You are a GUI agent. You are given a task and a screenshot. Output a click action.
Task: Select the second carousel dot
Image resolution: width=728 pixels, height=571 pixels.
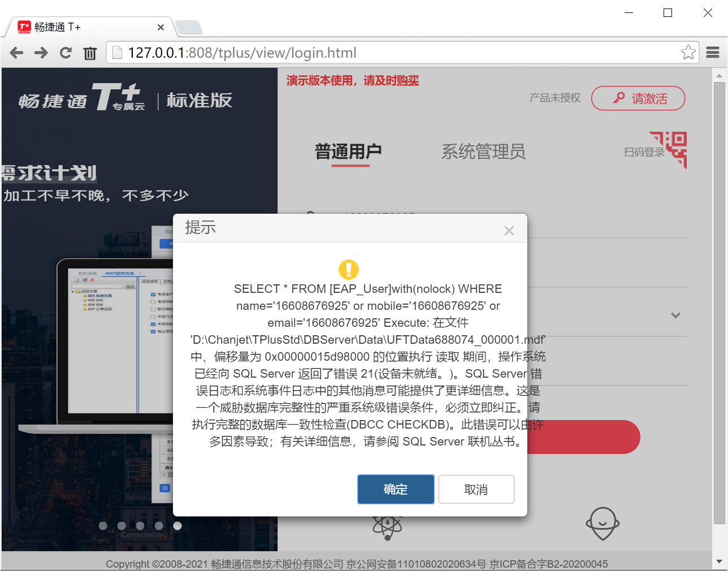click(122, 526)
